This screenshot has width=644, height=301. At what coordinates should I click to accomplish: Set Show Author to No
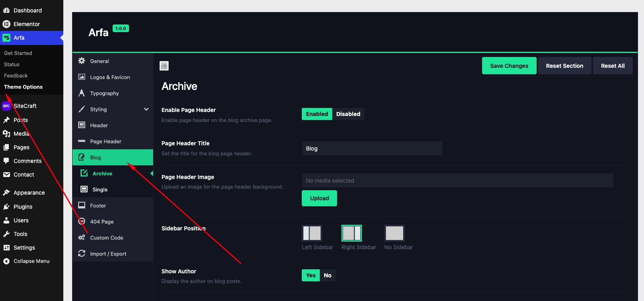pos(327,275)
